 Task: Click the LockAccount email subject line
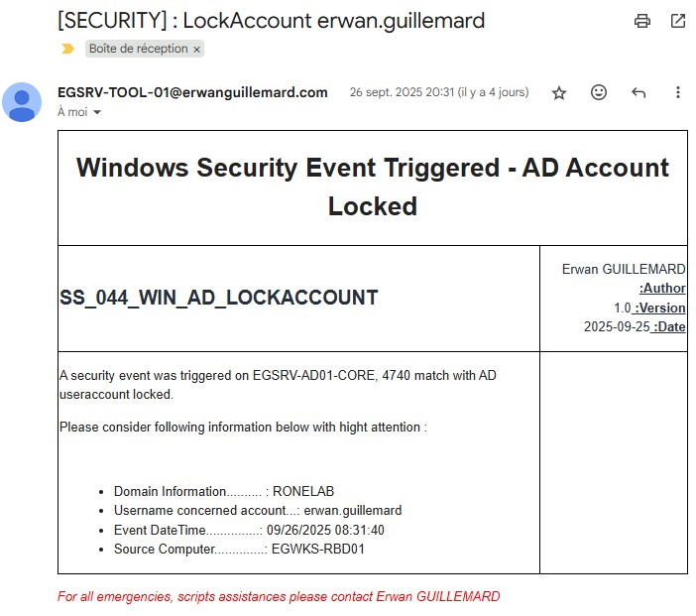tap(271, 21)
